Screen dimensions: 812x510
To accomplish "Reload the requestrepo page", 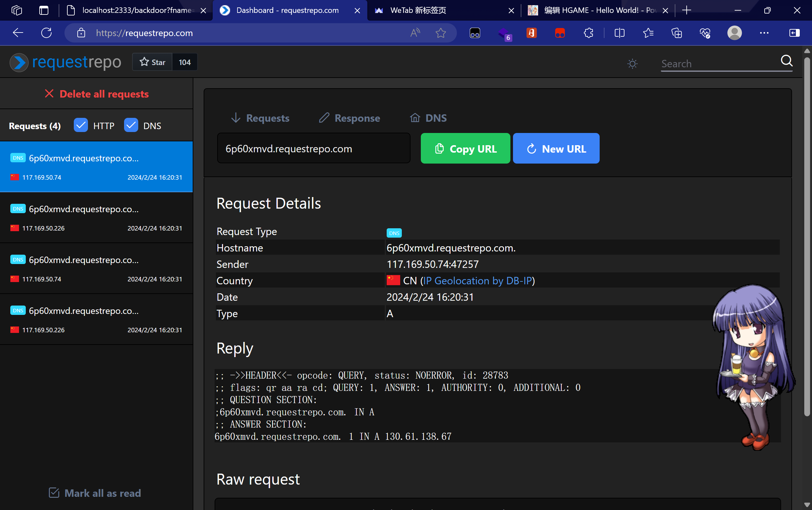I will pos(46,33).
